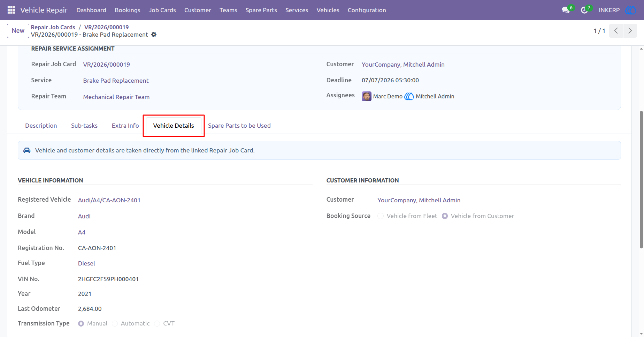Viewport: 644px width, 337px height.
Task: Open the Repair Job Cards breadcrumb
Action: (x=53, y=27)
